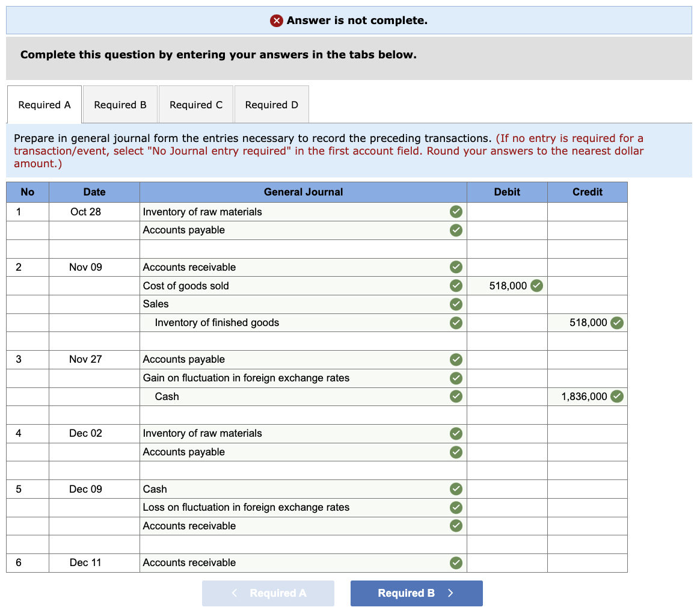The height and width of the screenshot is (616, 700).
Task: Click the checkmark beside the Sales account
Action: [x=456, y=304]
